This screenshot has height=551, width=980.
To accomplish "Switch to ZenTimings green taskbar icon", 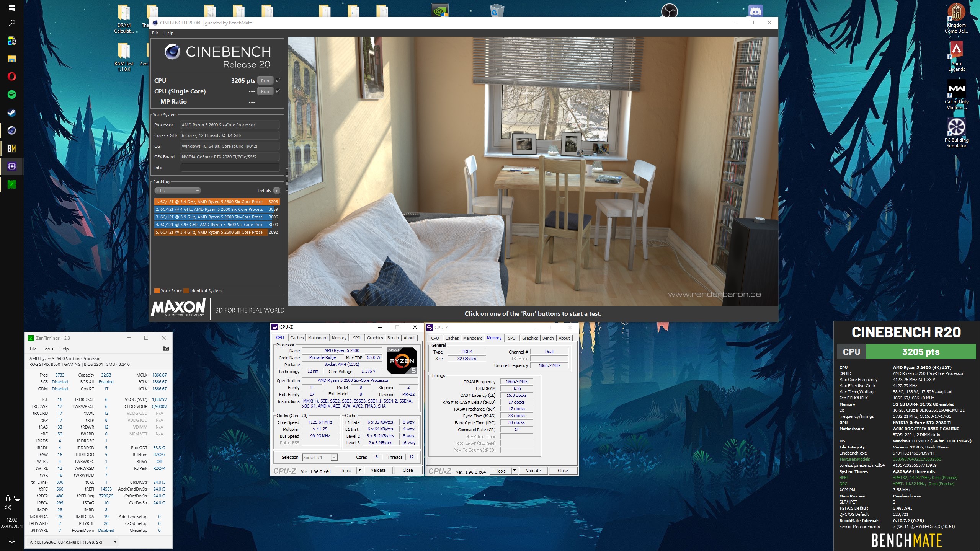I will [11, 184].
